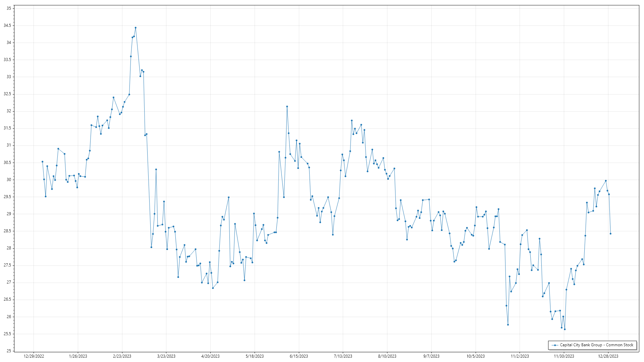Click the 10/5/2023 x-axis date label
Viewport: 644px width, 362px height.
click(476, 356)
